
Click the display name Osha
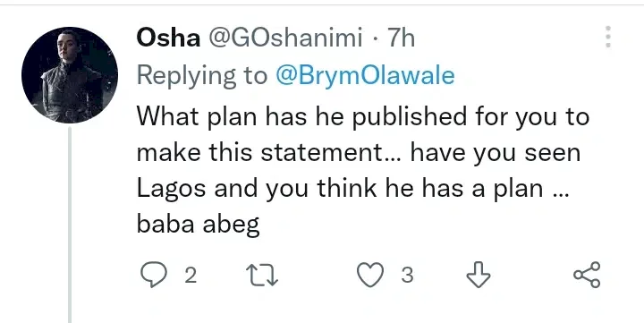[168, 38]
